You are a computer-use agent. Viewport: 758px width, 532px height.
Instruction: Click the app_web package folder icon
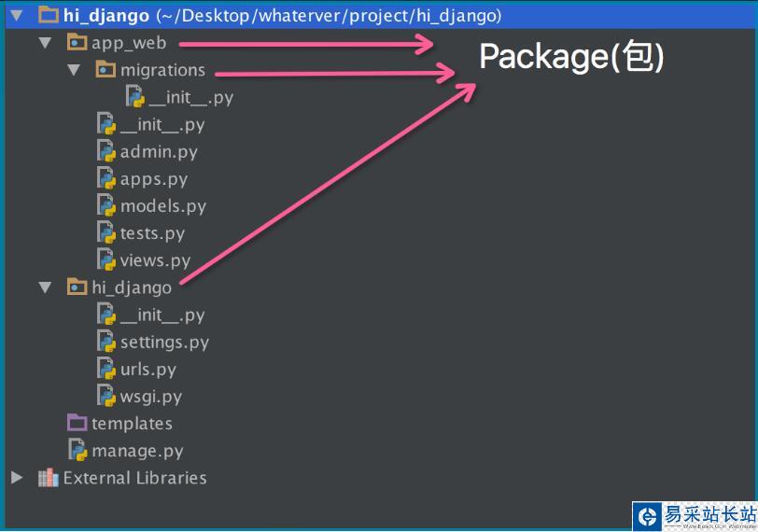[x=77, y=43]
